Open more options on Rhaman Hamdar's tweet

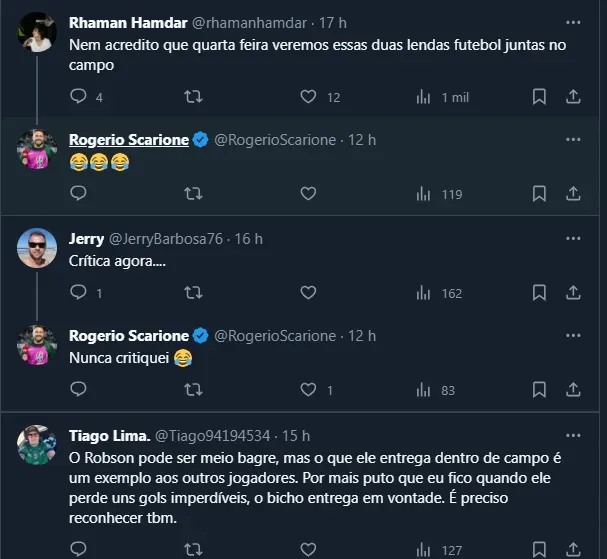[572, 22]
